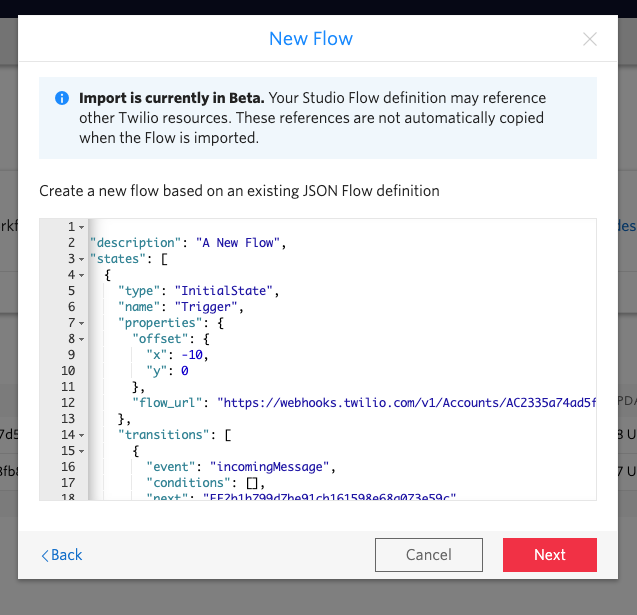The width and height of the screenshot is (637, 615).
Task: Fold the "offset" object at line 8
Action: [x=81, y=339]
